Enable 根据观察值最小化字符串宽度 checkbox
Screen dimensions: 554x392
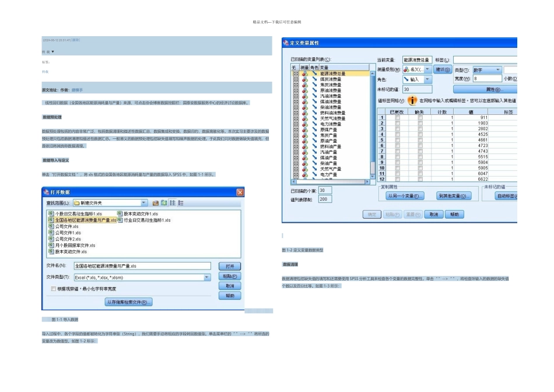coord(54,289)
